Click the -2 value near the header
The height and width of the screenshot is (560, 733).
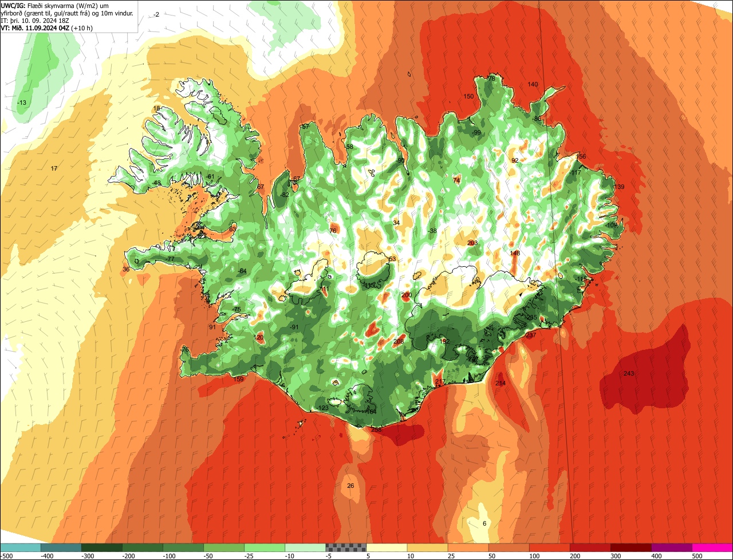tap(156, 14)
